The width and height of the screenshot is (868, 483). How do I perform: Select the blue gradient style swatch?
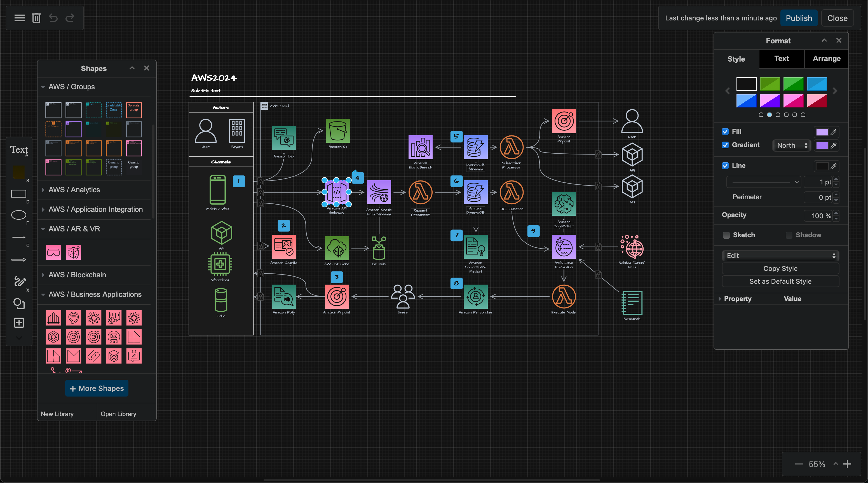746,101
